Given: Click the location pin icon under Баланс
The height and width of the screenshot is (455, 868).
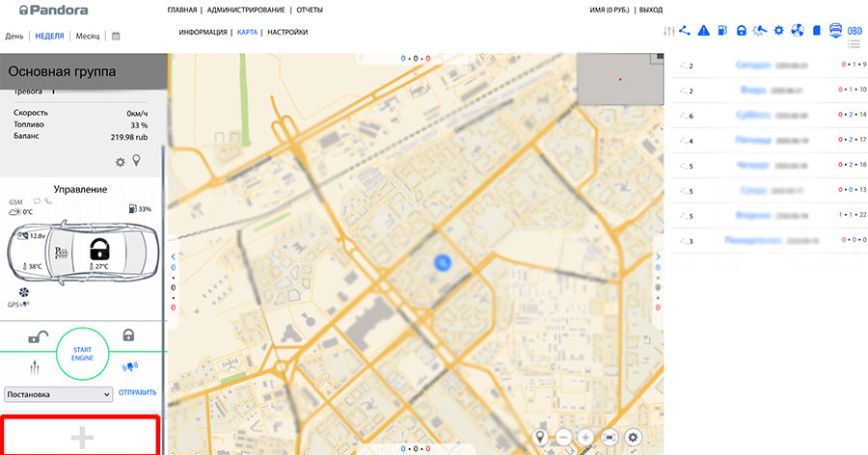Looking at the screenshot, I should click(136, 161).
